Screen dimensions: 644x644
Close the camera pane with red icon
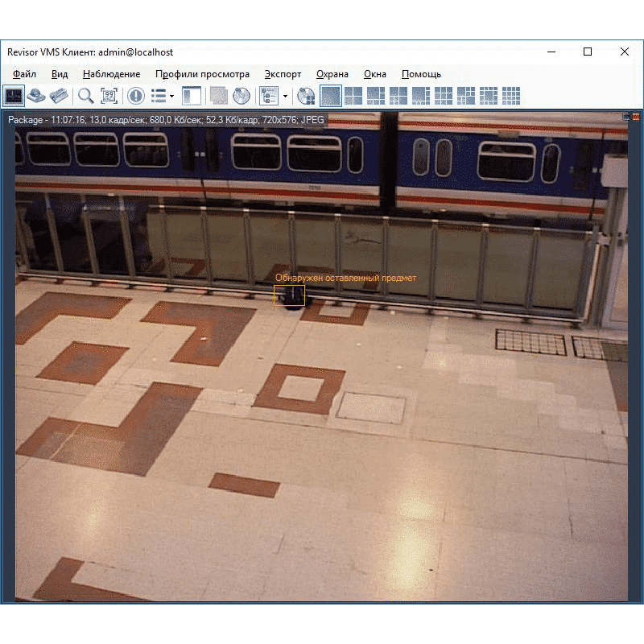(x=636, y=117)
